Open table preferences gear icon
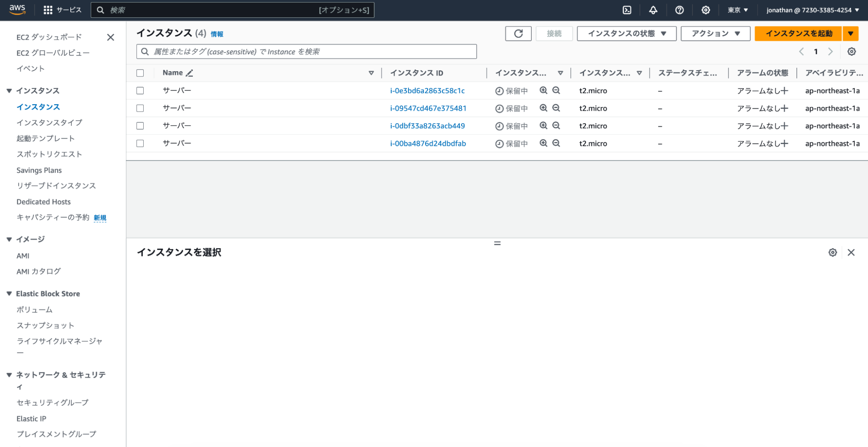 point(852,52)
